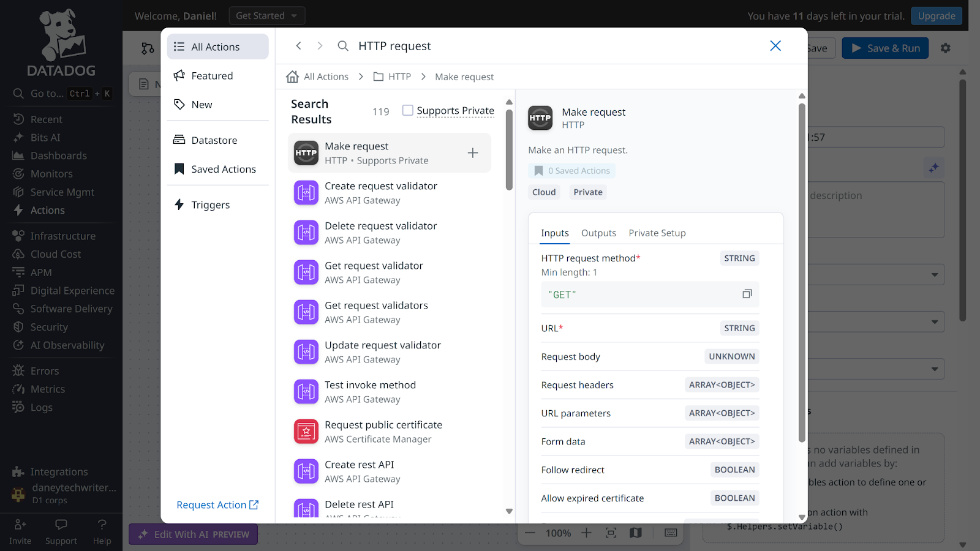Click the Create request validator AWS icon

pyautogui.click(x=306, y=193)
